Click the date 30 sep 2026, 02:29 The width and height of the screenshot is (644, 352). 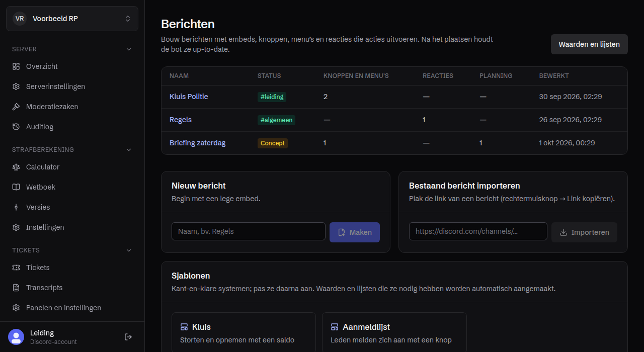[571, 97]
